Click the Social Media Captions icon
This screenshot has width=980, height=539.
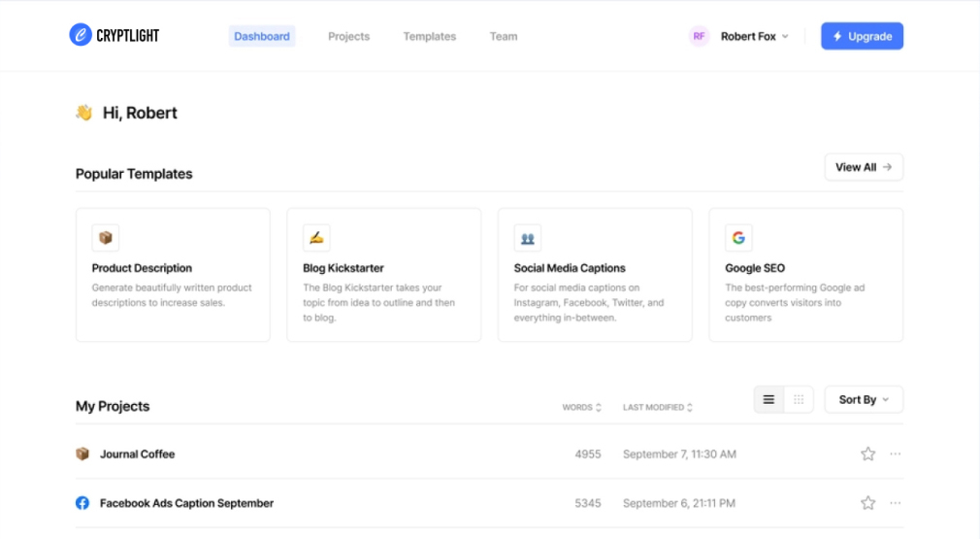tap(528, 238)
